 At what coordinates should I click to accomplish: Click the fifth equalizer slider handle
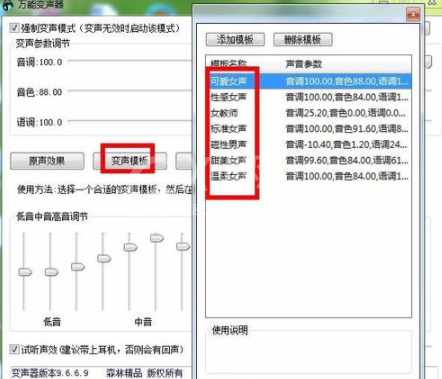coord(130,247)
